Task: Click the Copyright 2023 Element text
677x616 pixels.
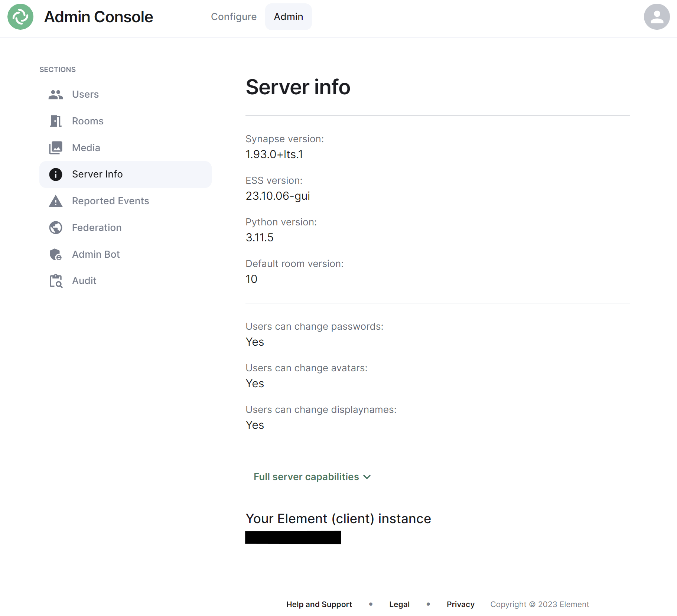Action: [540, 604]
